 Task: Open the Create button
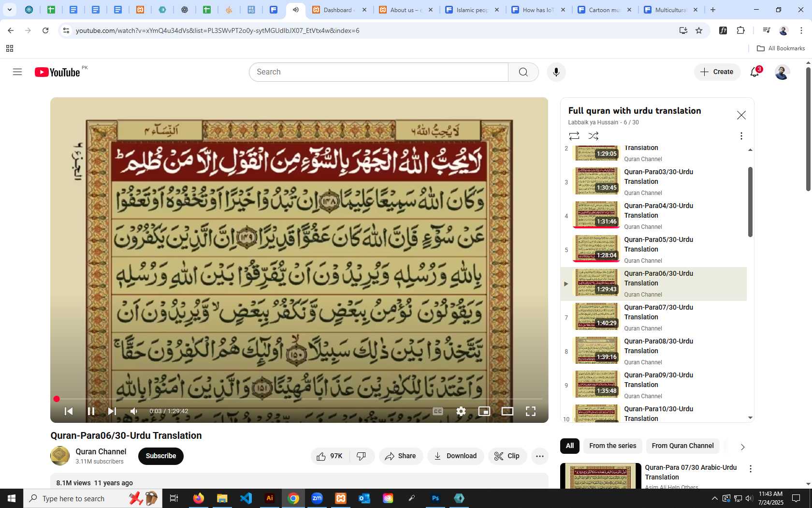point(717,72)
